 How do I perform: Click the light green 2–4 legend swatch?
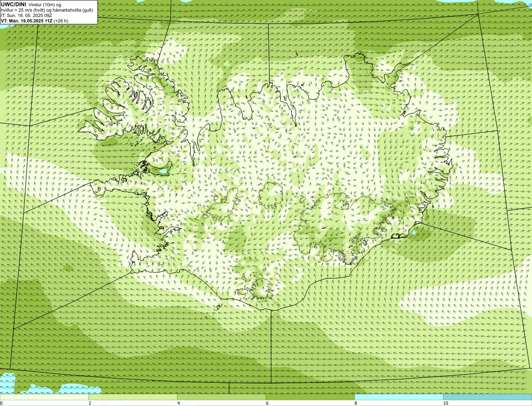click(x=133, y=397)
